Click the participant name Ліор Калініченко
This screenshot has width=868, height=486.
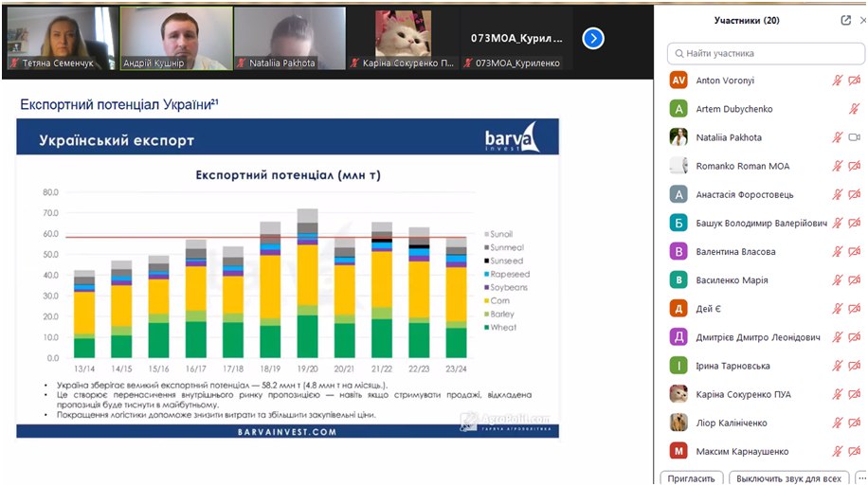pos(732,423)
